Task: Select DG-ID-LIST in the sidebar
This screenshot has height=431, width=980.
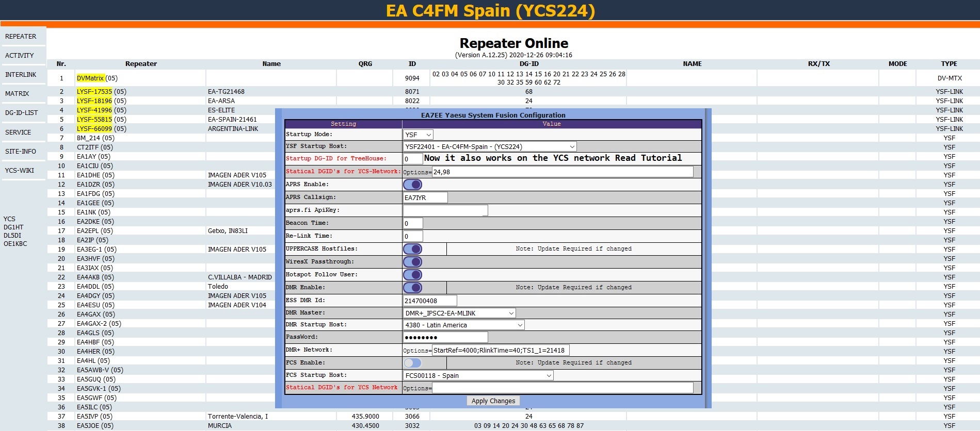Action: coord(22,113)
